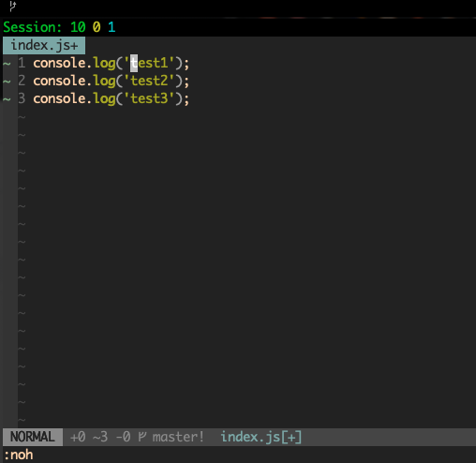Click the branch icon before master! in statusline

[x=142, y=437]
